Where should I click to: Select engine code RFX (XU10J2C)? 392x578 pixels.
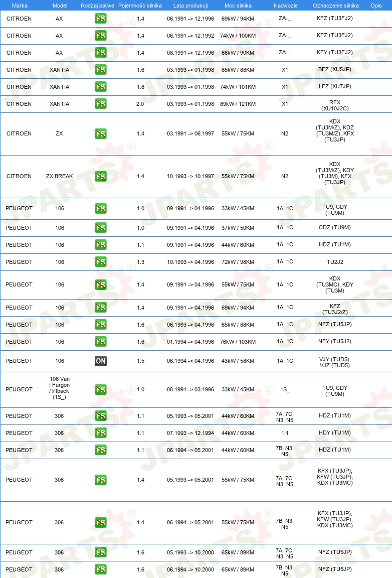tap(335, 105)
